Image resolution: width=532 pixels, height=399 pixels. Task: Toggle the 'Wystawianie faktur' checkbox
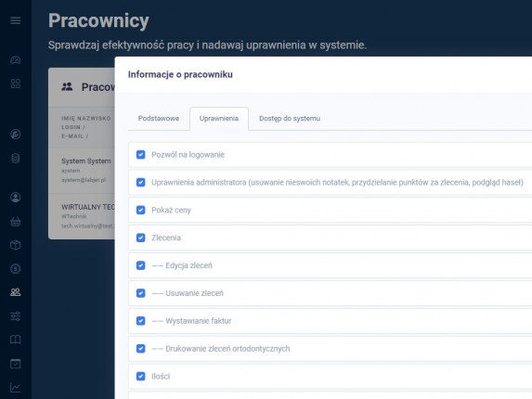click(141, 321)
